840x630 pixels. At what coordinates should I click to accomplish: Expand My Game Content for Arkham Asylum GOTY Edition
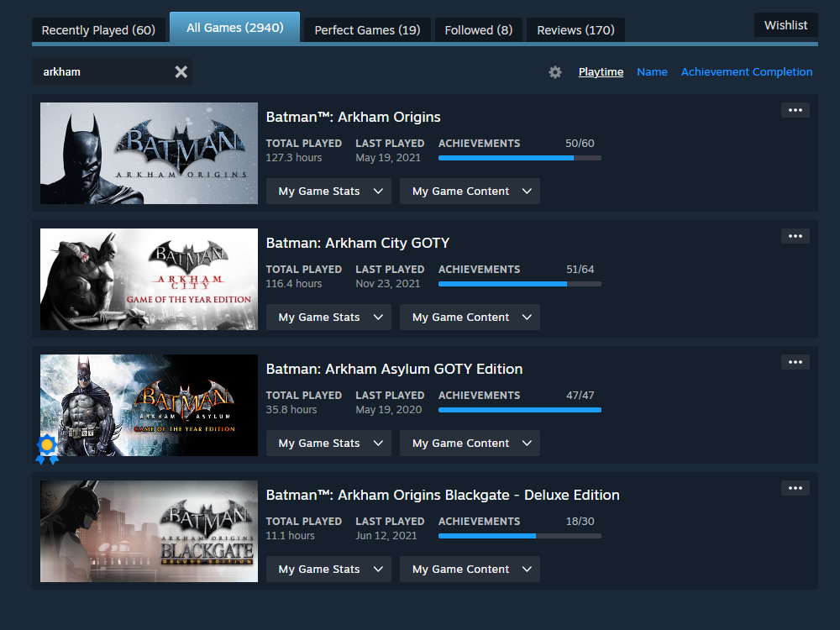coord(470,443)
